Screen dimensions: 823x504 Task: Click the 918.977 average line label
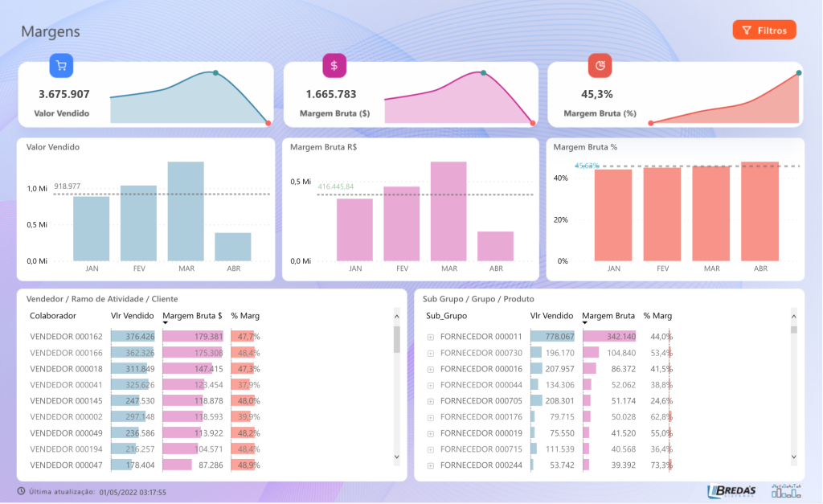click(x=68, y=186)
